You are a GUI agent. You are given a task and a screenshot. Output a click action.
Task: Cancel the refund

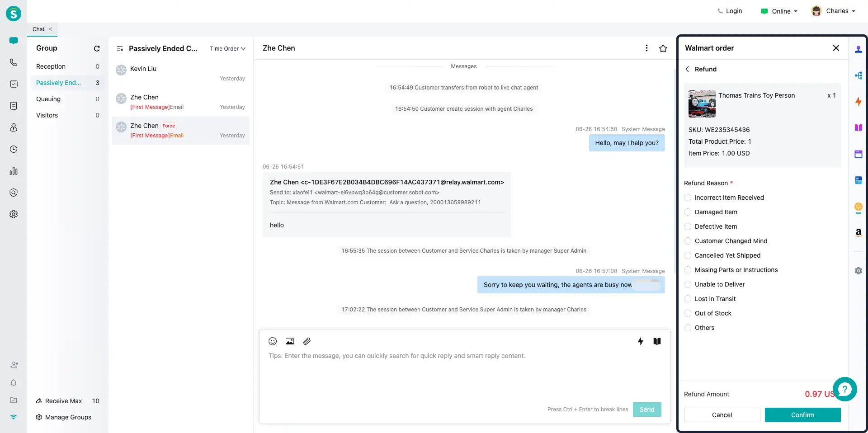[x=722, y=415]
